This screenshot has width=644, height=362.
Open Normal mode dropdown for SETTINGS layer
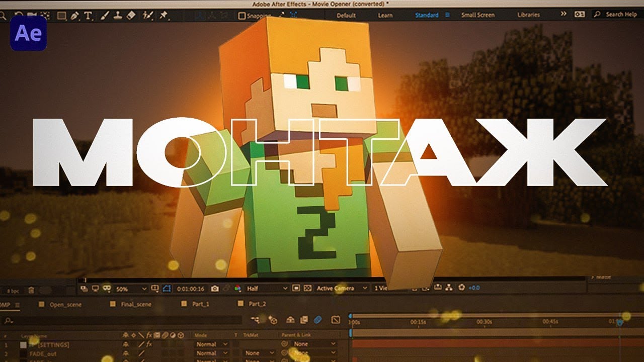[211, 344]
